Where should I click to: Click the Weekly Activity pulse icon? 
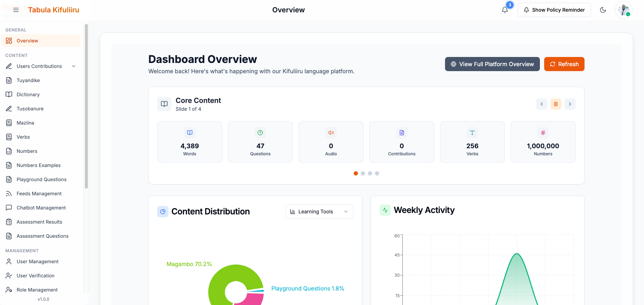(385, 210)
